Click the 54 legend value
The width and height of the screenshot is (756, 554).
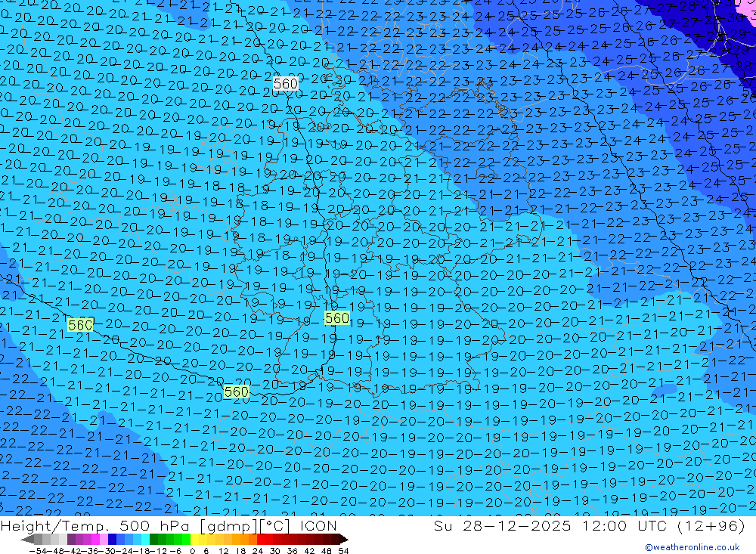click(343, 551)
